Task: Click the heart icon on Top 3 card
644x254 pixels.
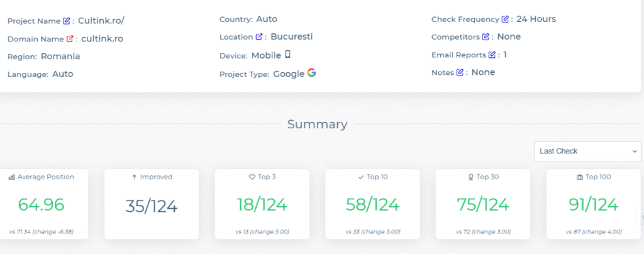Action: pos(252,177)
